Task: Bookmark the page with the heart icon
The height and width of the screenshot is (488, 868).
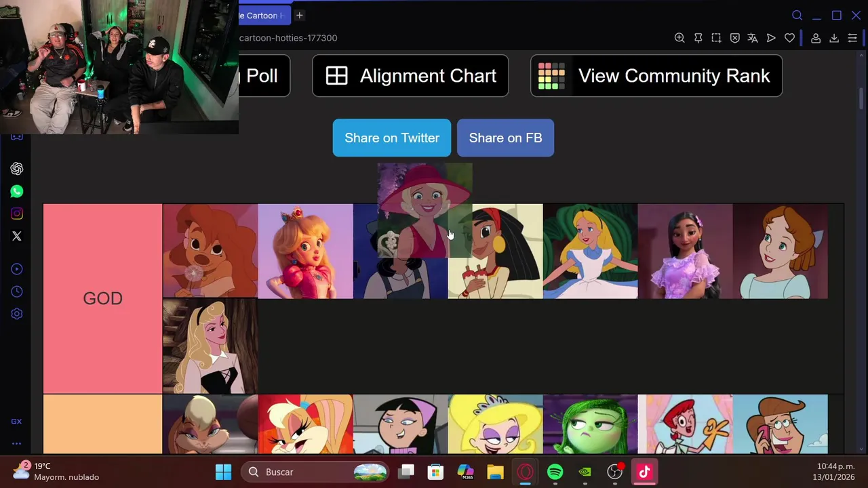Action: point(789,38)
